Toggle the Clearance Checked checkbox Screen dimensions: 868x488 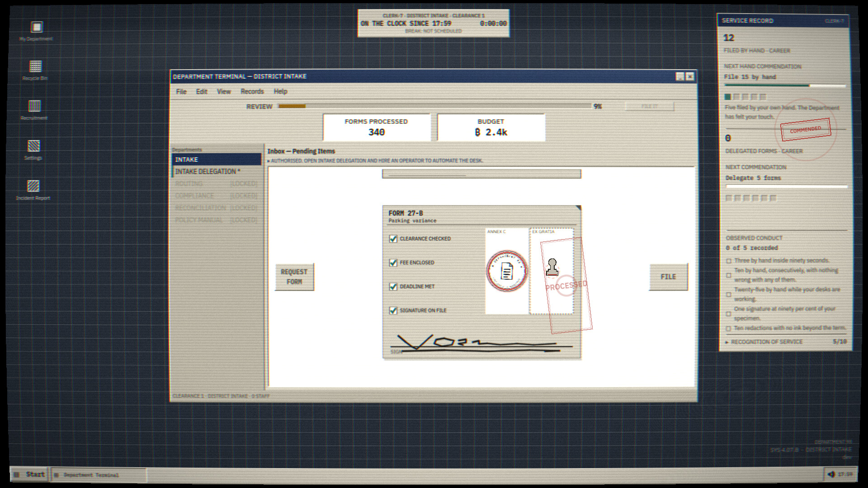pos(393,239)
